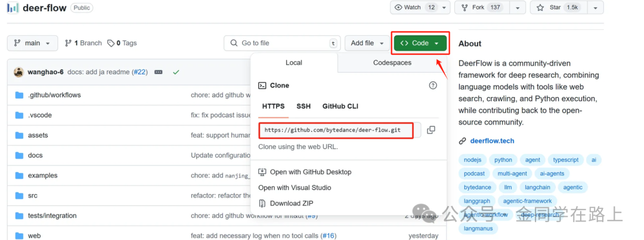Choose Download ZIP option
This screenshot has width=644, height=240.
click(x=292, y=204)
